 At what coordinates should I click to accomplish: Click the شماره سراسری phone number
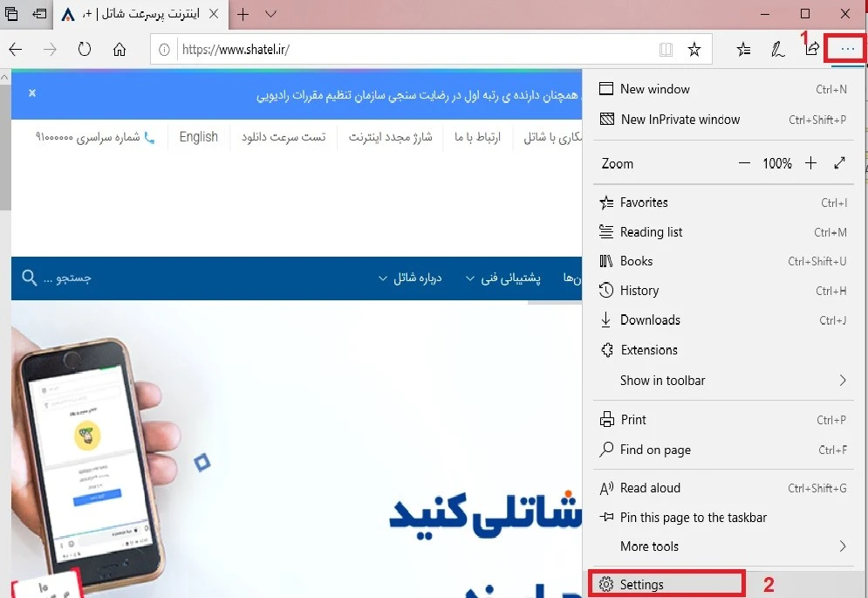coord(95,137)
